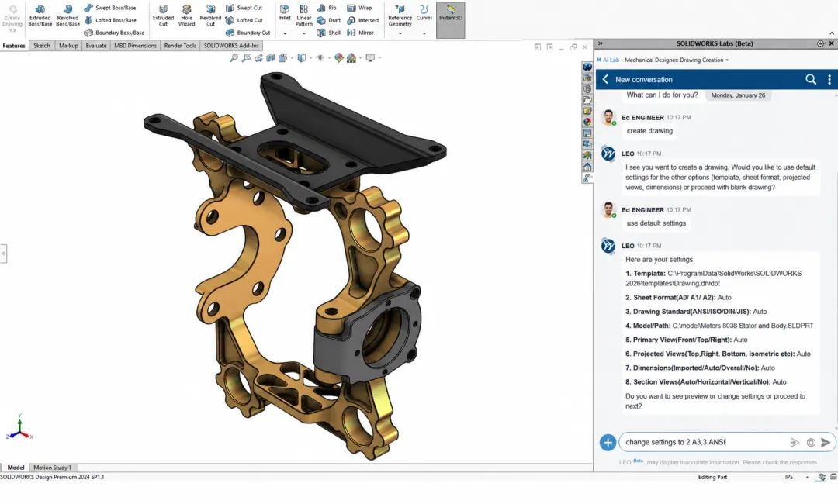The width and height of the screenshot is (838, 504).
Task: Switch to the Evaluate tab
Action: (x=96, y=46)
